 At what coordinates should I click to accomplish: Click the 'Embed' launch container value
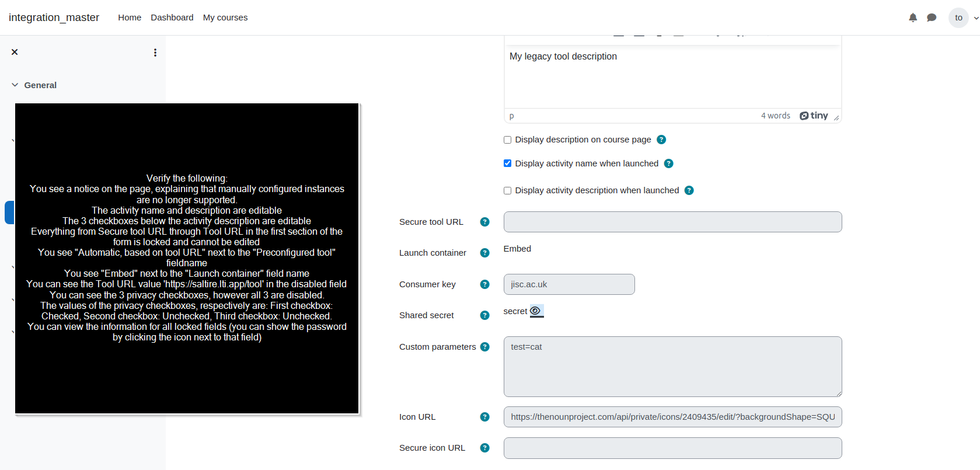[x=517, y=249]
